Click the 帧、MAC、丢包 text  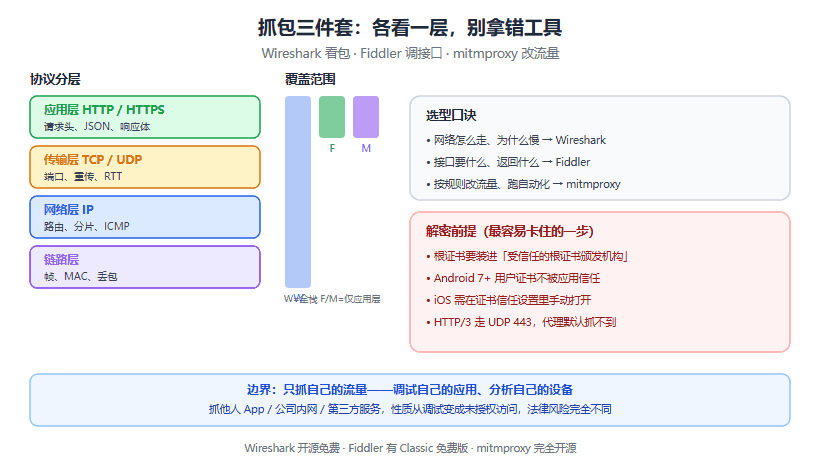pyautogui.click(x=81, y=277)
